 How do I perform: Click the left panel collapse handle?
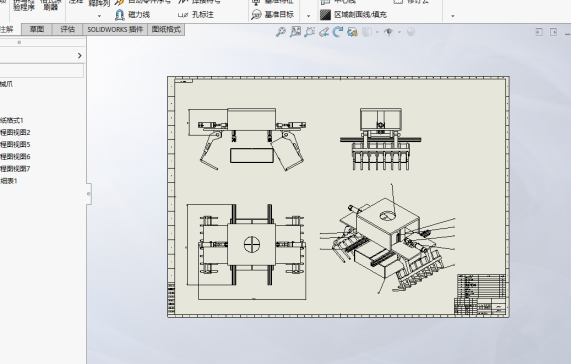point(88,194)
